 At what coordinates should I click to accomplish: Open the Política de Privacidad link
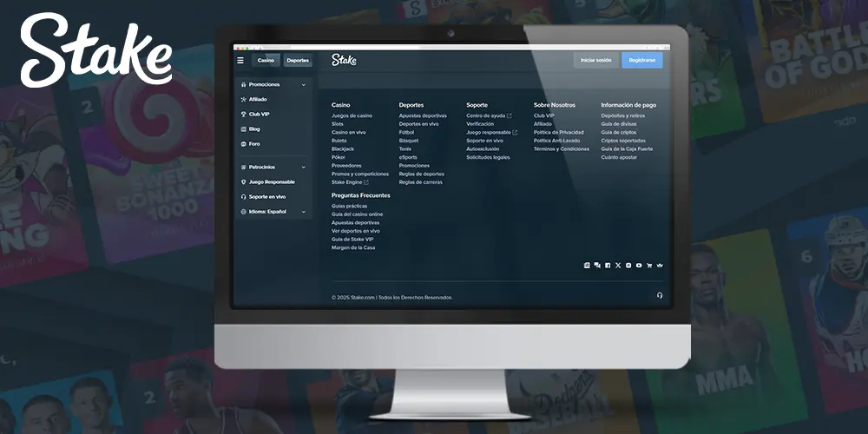(558, 132)
